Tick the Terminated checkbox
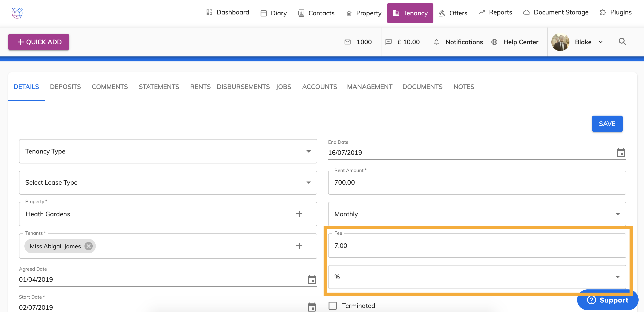Image resolution: width=644 pixels, height=312 pixels. [x=332, y=305]
